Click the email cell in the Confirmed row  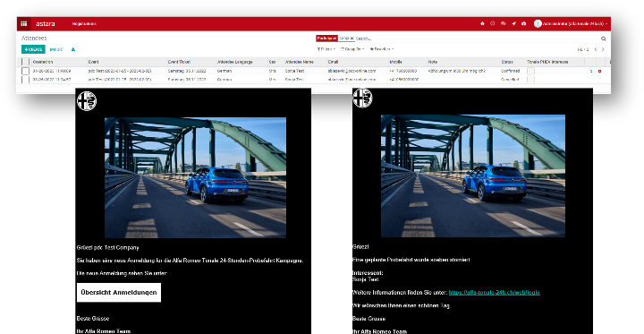(352, 71)
